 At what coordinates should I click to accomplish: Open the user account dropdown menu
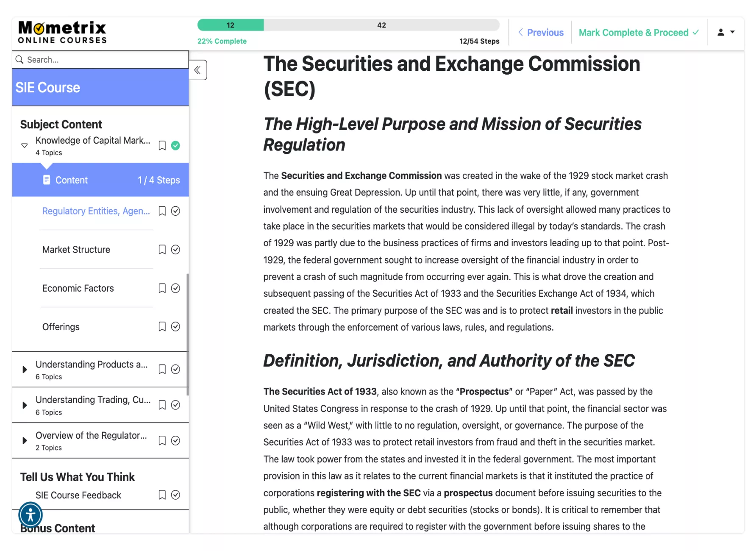tap(725, 32)
